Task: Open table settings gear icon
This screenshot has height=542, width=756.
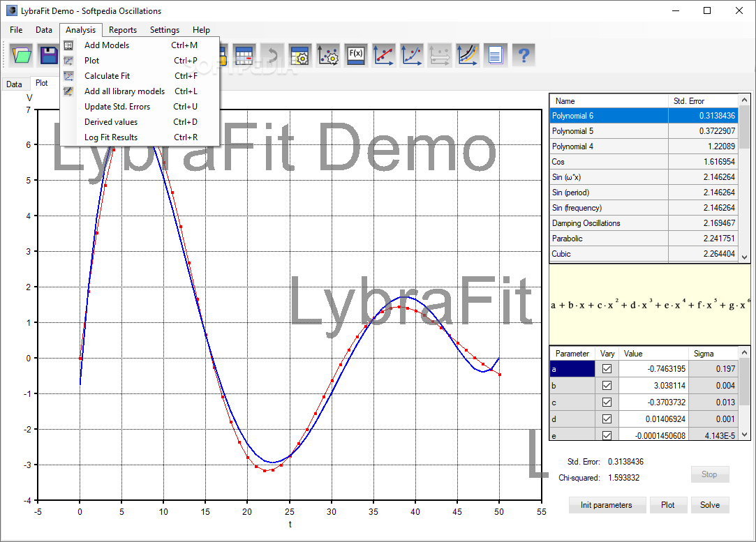Action: (x=300, y=55)
